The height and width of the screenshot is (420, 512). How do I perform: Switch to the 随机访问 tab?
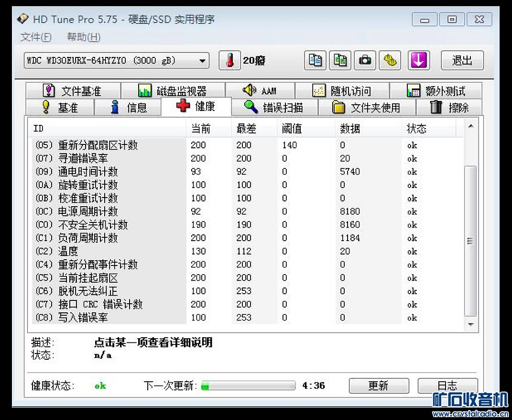click(x=342, y=90)
